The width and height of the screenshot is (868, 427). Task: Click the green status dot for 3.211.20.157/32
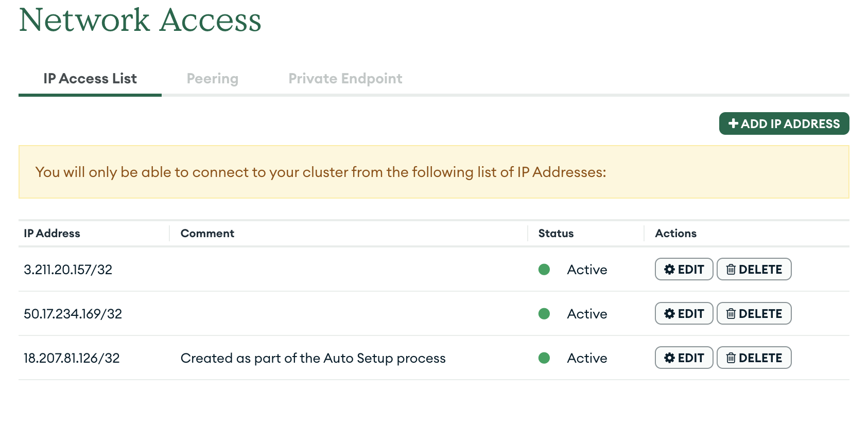click(544, 269)
